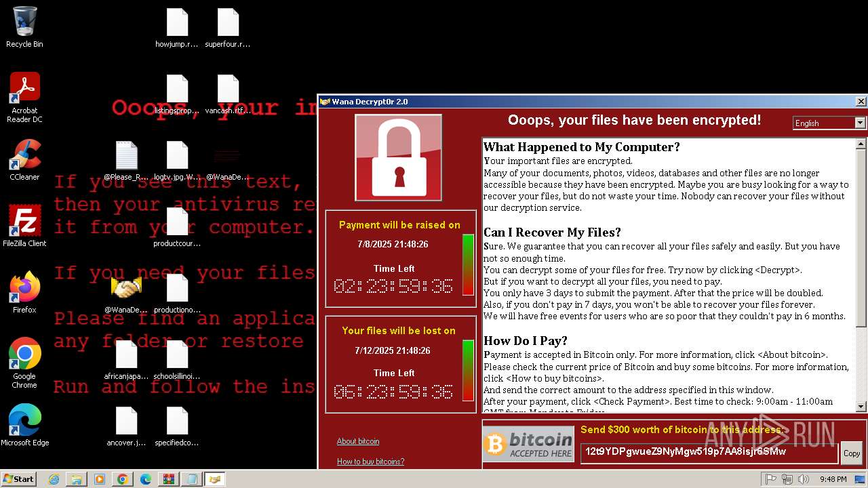Launch CCleaner from the desktop
This screenshot has width=868, height=488.
tap(24, 160)
